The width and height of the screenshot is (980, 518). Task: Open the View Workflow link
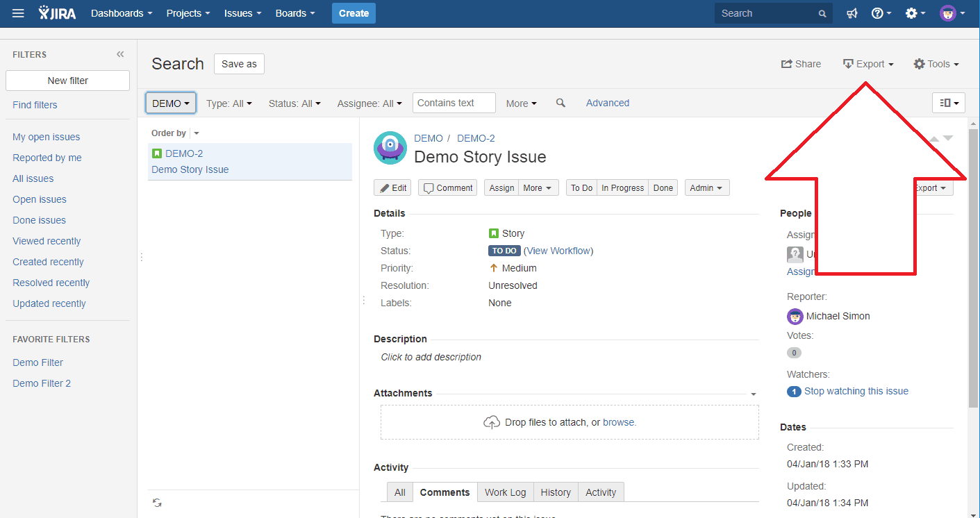(x=558, y=250)
